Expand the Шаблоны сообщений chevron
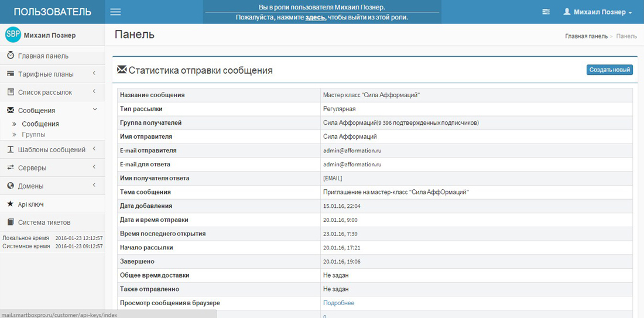The height and width of the screenshot is (318, 644). click(94, 149)
